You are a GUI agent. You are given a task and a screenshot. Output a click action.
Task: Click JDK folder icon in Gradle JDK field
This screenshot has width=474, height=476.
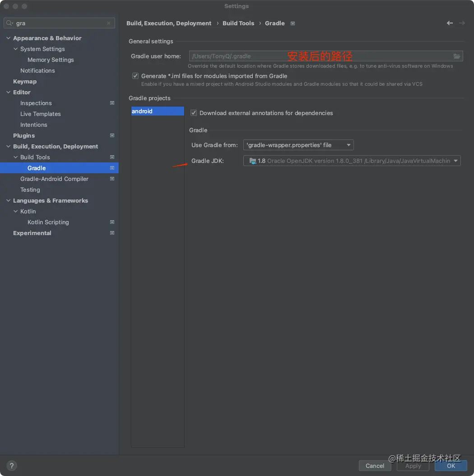[x=253, y=161]
